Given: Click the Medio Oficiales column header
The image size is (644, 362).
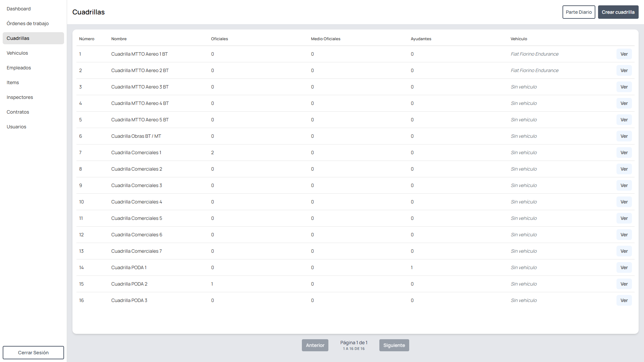Looking at the screenshot, I should coord(325,39).
